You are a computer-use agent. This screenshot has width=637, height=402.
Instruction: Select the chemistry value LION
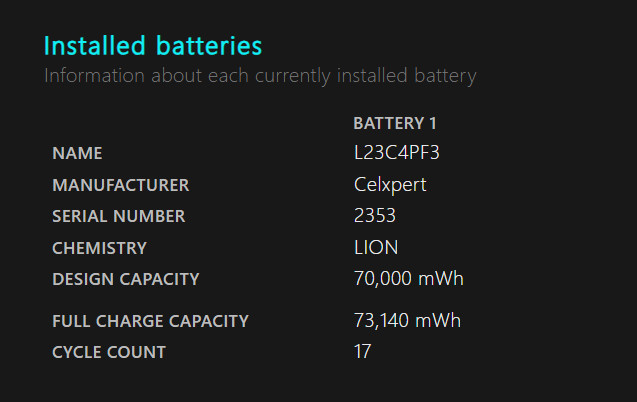tap(376, 248)
